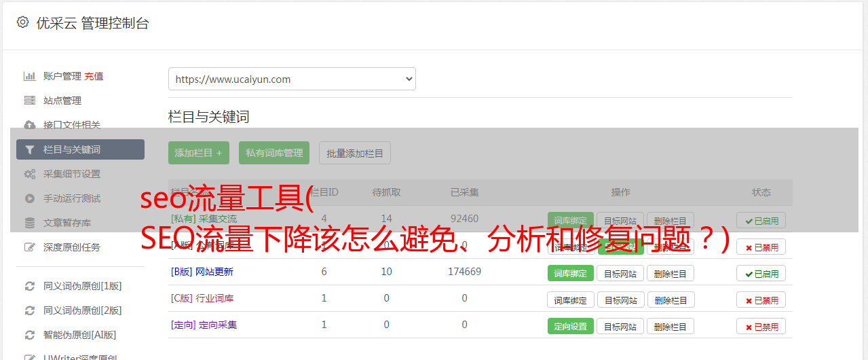Viewport: 868px width, 360px height.
Task: Open 同义词伪原创[2版] via its refresh icon
Action: coord(30,310)
